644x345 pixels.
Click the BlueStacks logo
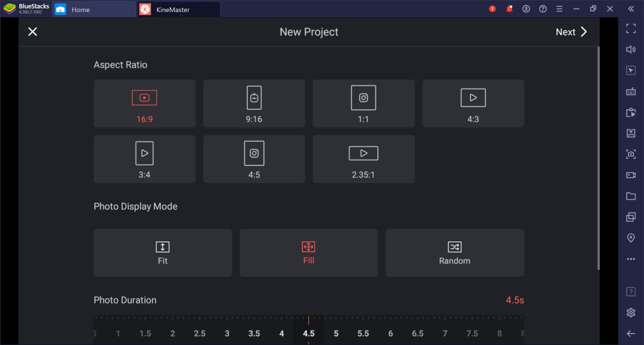pos(10,9)
